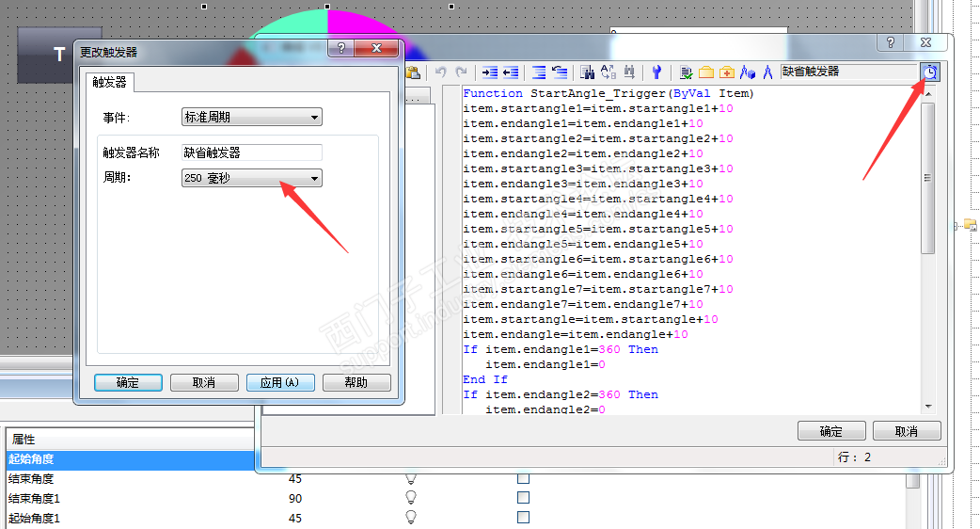Screen dimensions: 980x529
Task: Click the first End If code line
Action: point(485,379)
